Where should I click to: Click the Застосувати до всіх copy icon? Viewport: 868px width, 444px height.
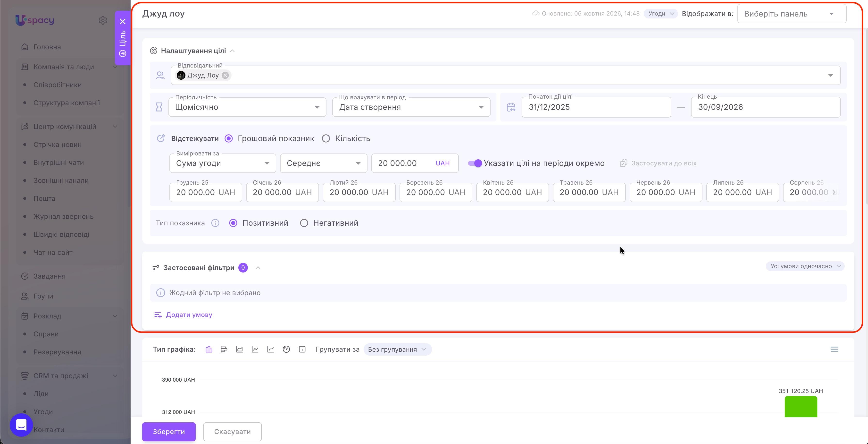click(624, 163)
